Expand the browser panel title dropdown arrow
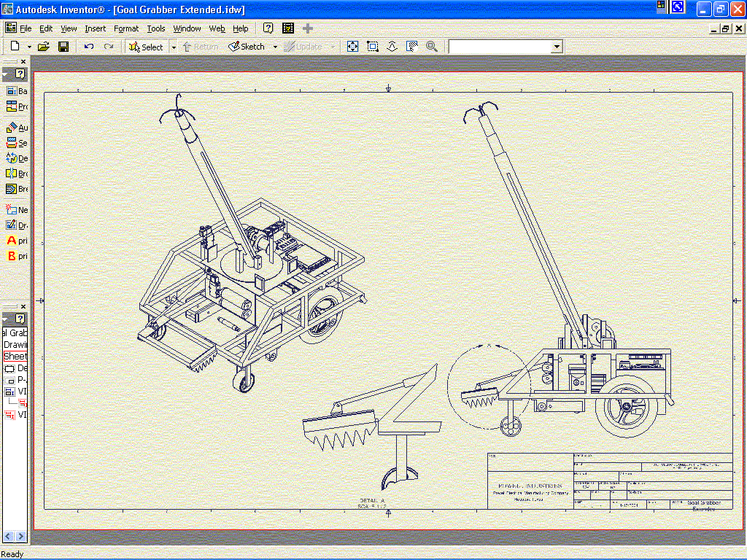 point(5,319)
